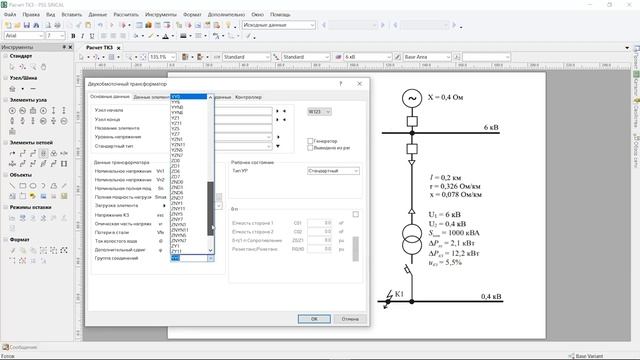Toggle Underline formatting button
This screenshot has width=640, height=360.
coord(92,36)
